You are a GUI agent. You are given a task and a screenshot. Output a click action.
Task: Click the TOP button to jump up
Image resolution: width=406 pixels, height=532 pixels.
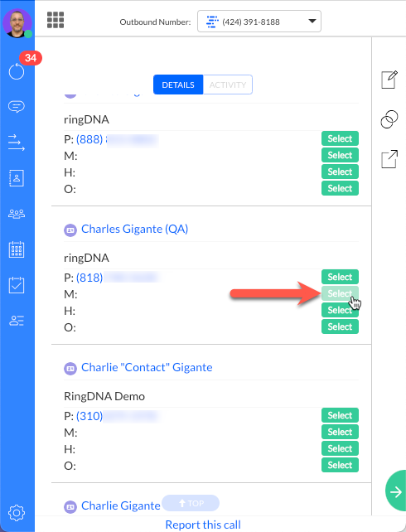[x=191, y=503]
